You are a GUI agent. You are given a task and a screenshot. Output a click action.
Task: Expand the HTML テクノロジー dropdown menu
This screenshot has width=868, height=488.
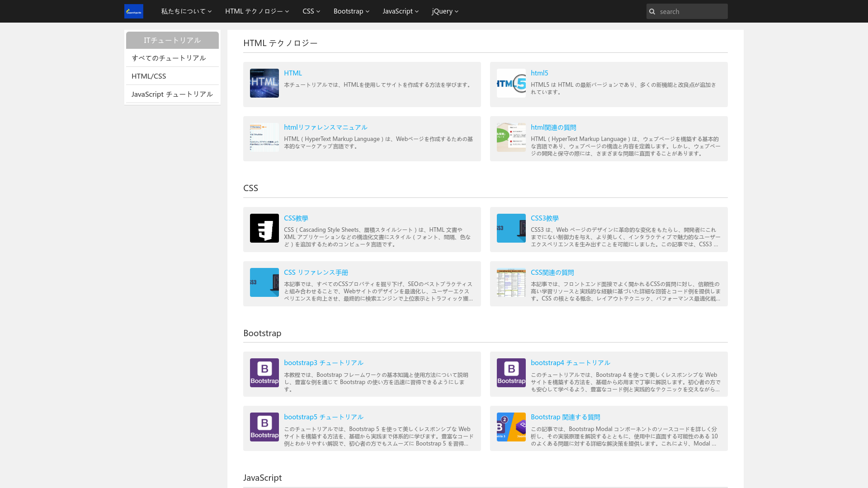pos(257,11)
